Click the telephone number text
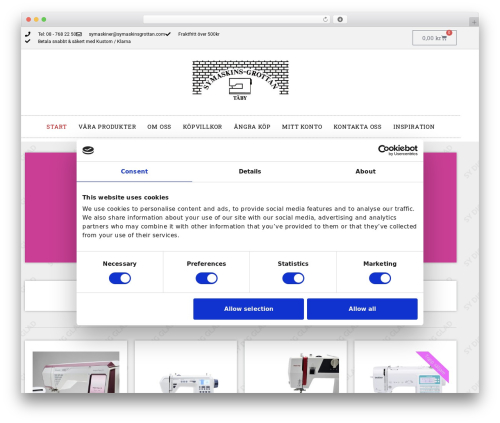 pyautogui.click(x=57, y=34)
